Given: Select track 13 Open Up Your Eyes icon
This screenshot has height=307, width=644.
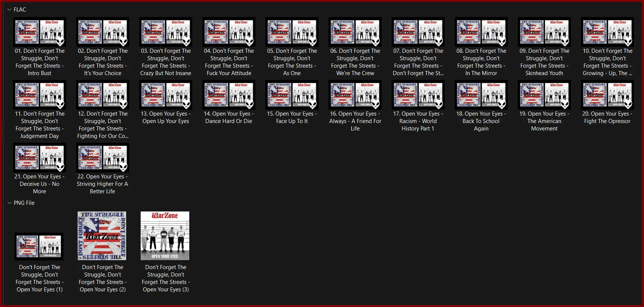Looking at the screenshot, I should click(166, 95).
